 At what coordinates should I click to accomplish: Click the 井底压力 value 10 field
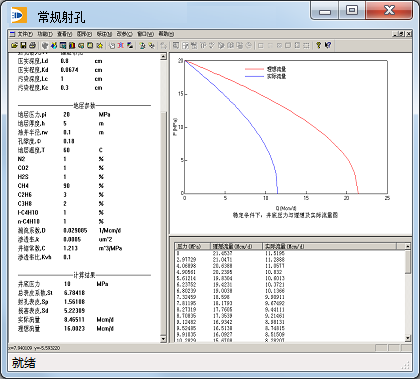(67, 284)
